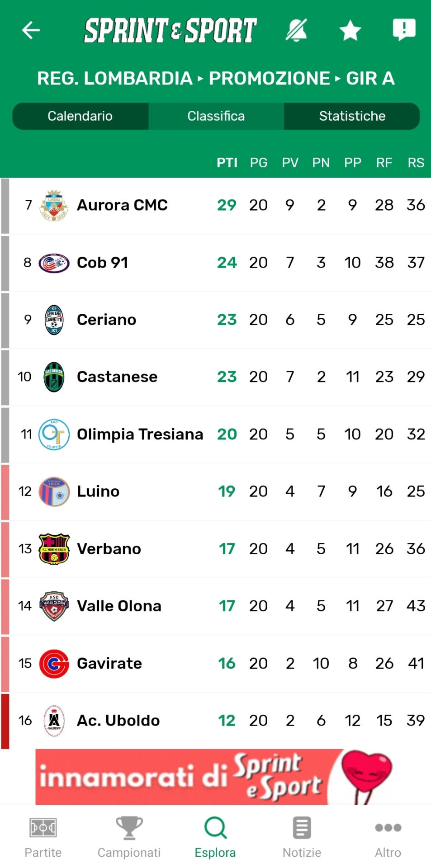Tap the Gavirate team logo
The height and width of the screenshot is (868, 431).
pyautogui.click(x=54, y=664)
